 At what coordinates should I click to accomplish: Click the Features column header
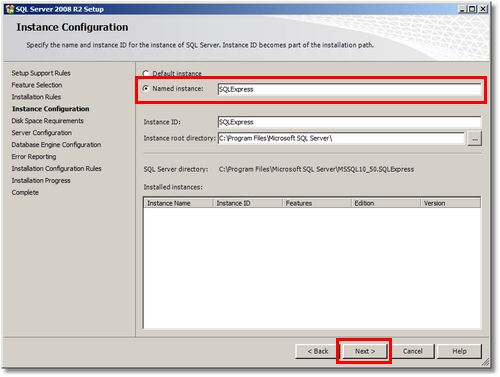317,203
